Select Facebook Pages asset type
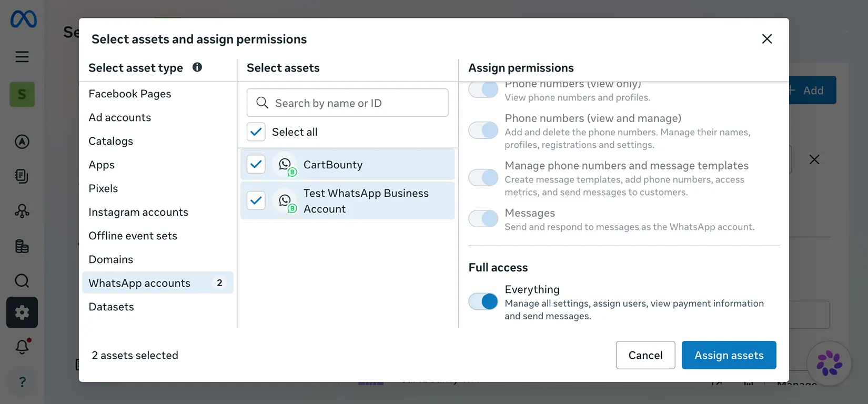Screen dimensions: 868x404 (158, 94)
